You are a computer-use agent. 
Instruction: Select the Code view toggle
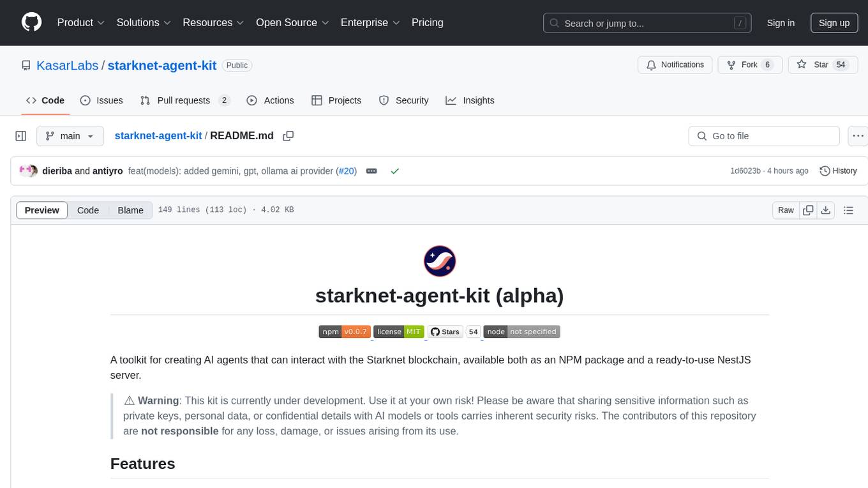[x=88, y=210]
